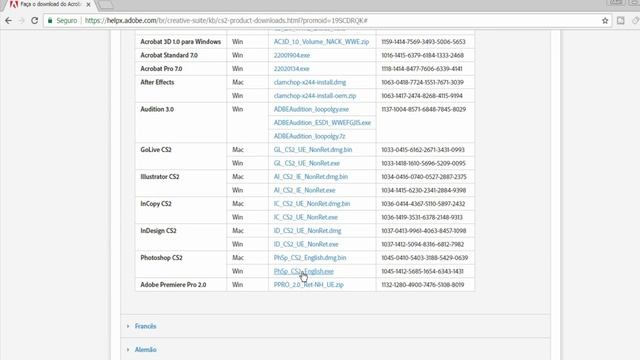
Task: Download ADBEAudition_ESD1_WWEFGJIS.exe
Action: [x=322, y=122]
